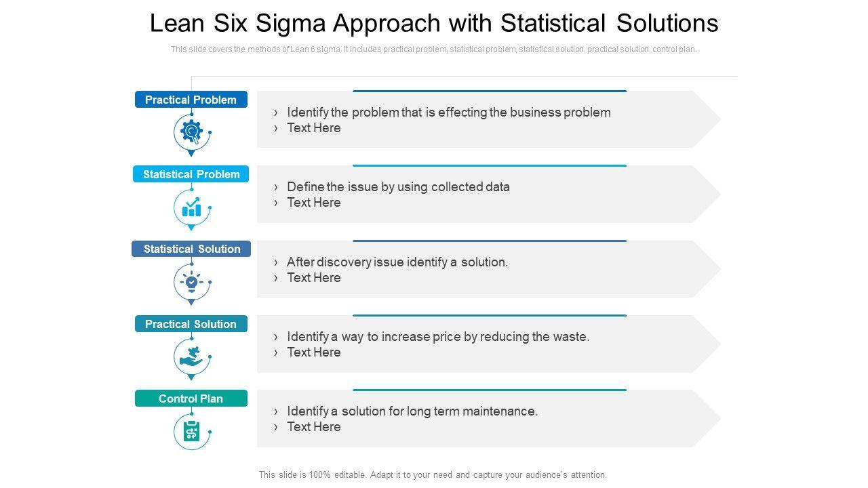Screen dimensions: 868x488
Task: Select the Practical Problem label
Action: coord(191,100)
